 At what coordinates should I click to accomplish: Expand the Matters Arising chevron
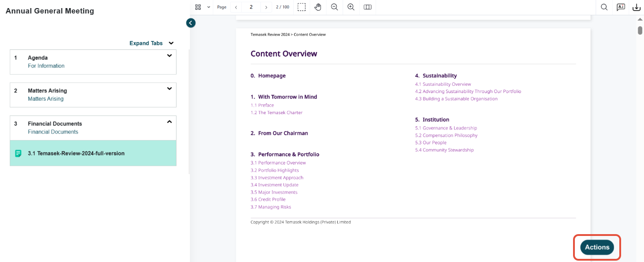tap(169, 89)
